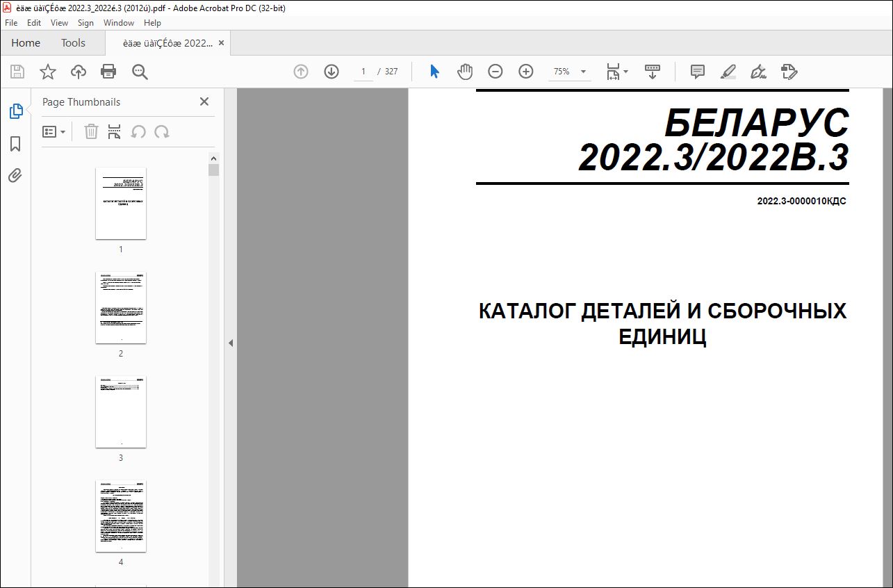Image resolution: width=893 pixels, height=588 pixels.
Task: Delete selected page trash icon
Action: 91,132
